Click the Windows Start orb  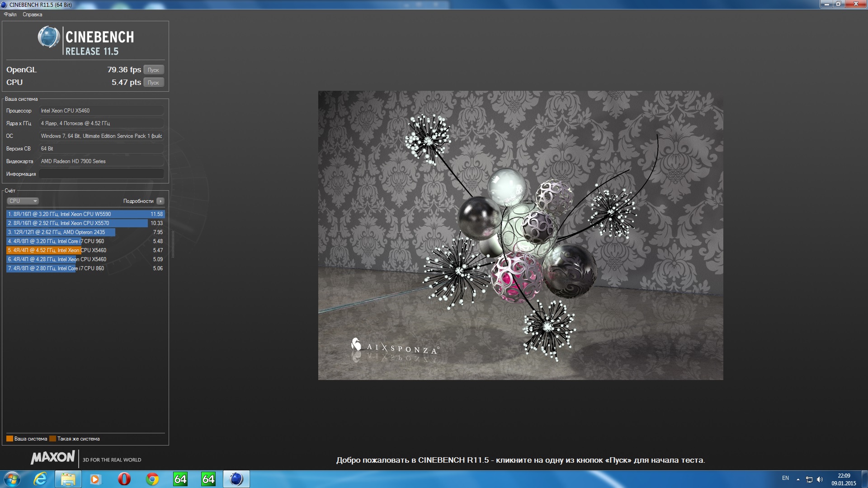(x=12, y=479)
